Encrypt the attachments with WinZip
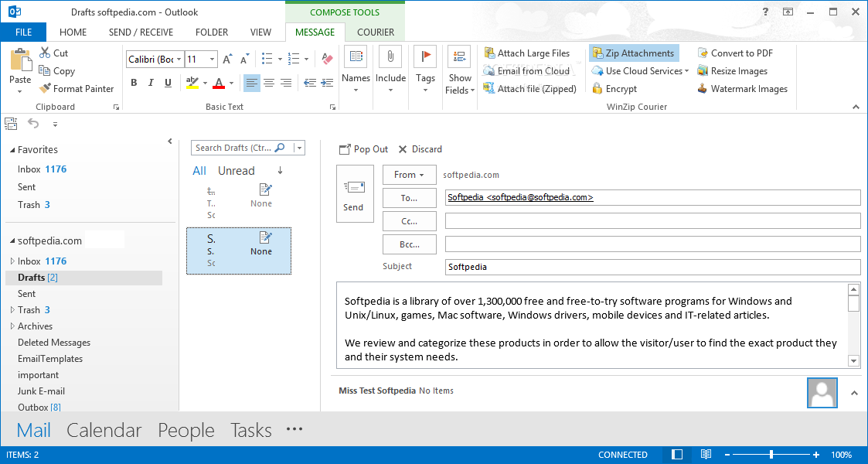This screenshot has height=464, width=868. [x=614, y=89]
